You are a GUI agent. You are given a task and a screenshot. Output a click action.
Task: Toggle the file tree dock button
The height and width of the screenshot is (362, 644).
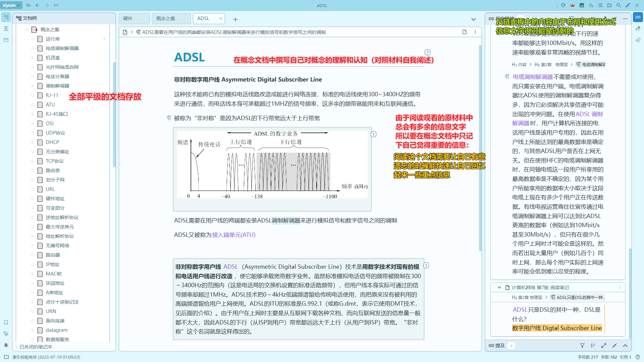tap(6, 17)
